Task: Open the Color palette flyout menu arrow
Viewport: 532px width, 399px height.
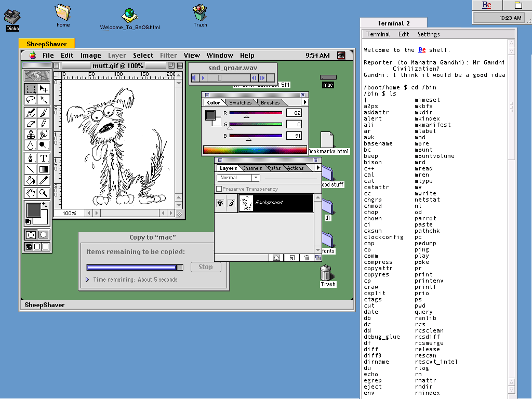Action: coord(304,102)
